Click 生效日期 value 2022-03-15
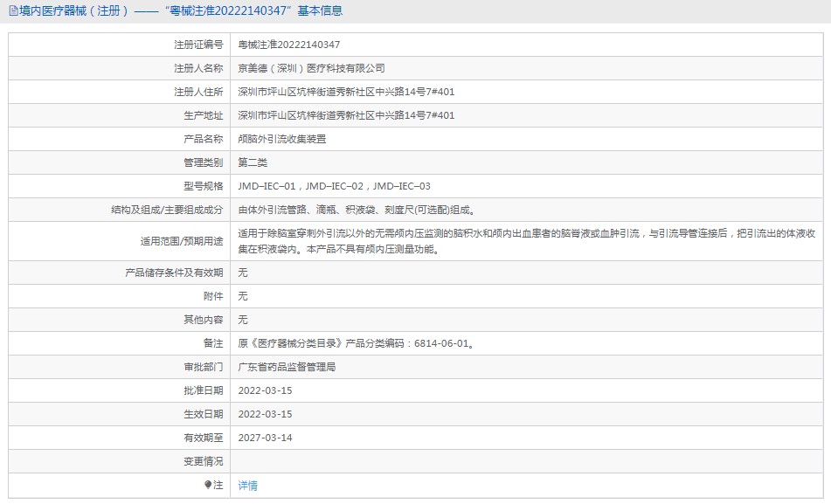The height and width of the screenshot is (504, 831). (265, 414)
